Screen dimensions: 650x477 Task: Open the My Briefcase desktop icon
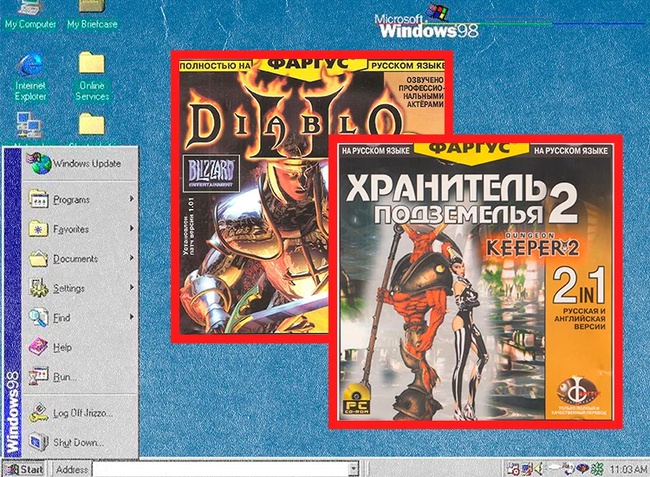pos(92,16)
